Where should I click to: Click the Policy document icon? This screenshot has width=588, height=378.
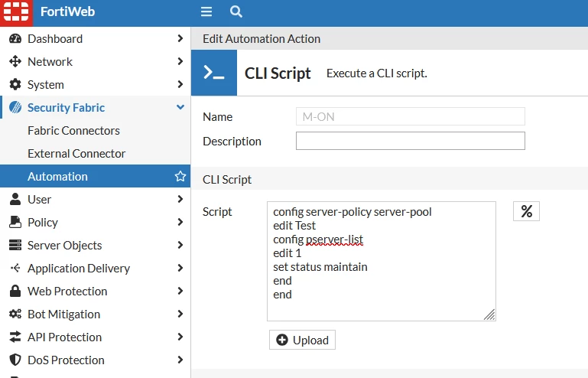point(15,222)
